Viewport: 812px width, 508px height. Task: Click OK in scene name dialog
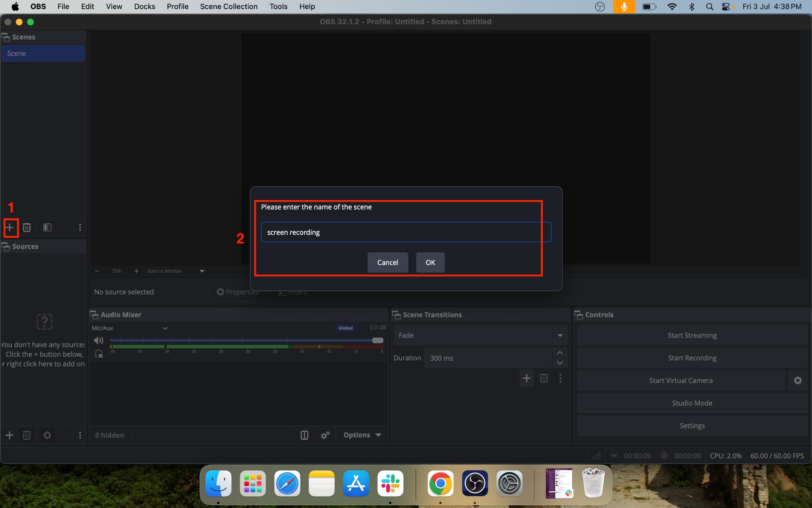[x=430, y=262]
